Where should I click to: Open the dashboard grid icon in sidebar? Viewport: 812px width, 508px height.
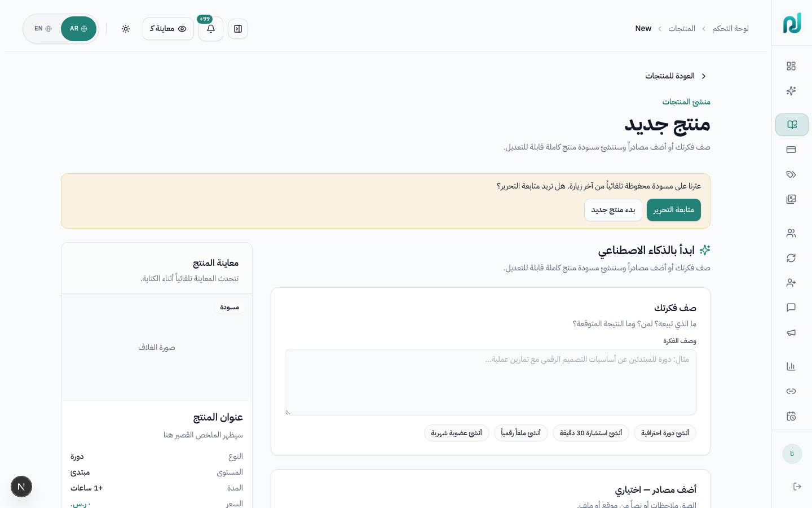click(791, 66)
